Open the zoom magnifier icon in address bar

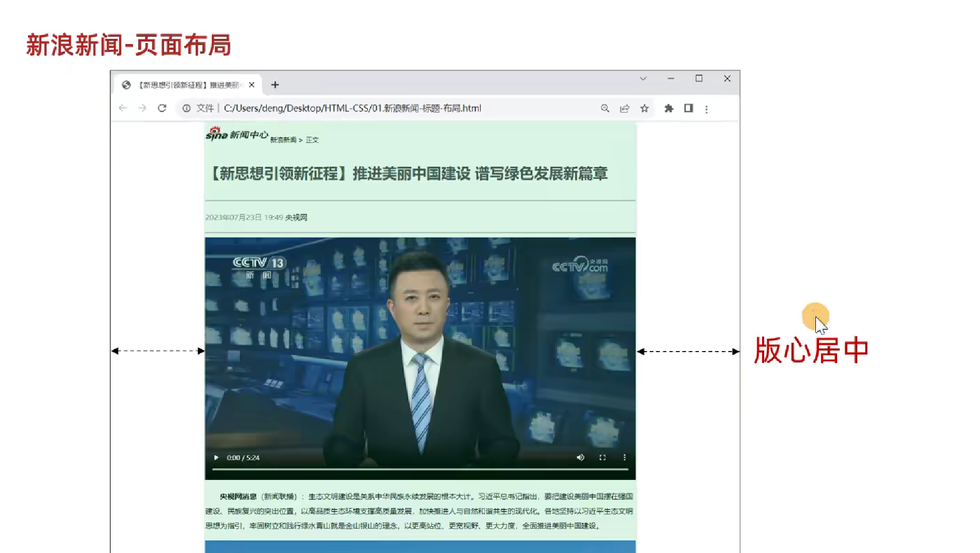coord(605,108)
